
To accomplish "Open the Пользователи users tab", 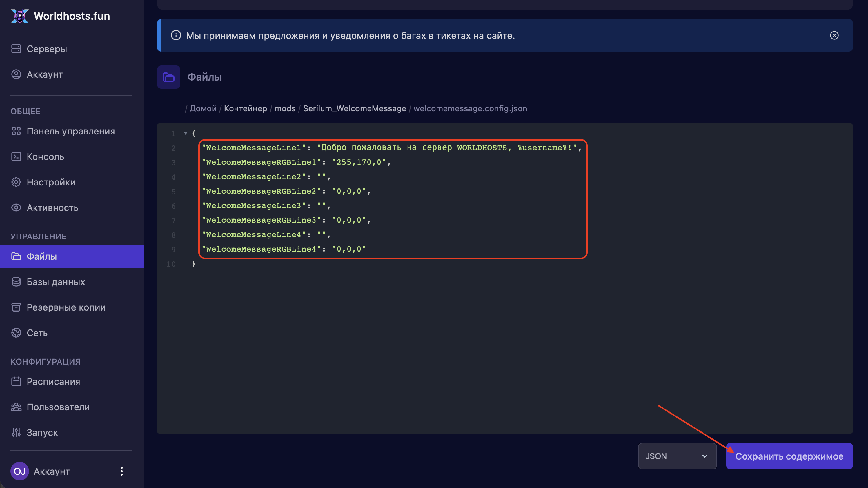I will [58, 407].
